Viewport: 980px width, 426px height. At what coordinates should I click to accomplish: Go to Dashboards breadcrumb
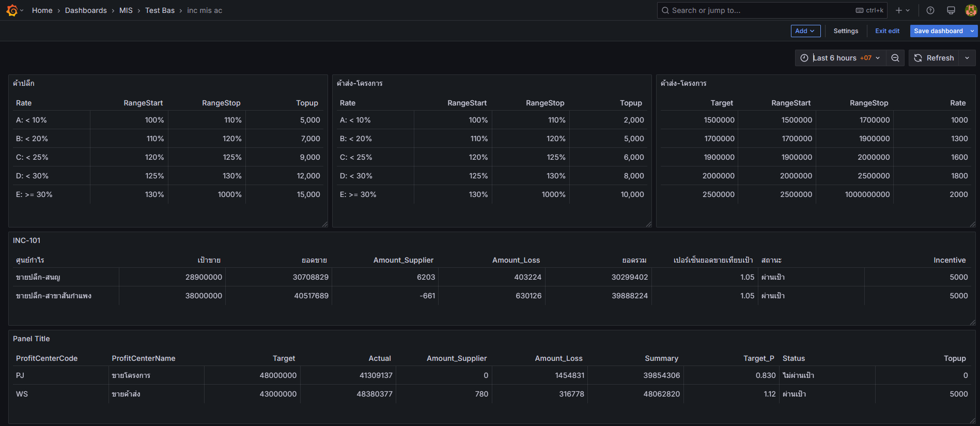pos(86,10)
